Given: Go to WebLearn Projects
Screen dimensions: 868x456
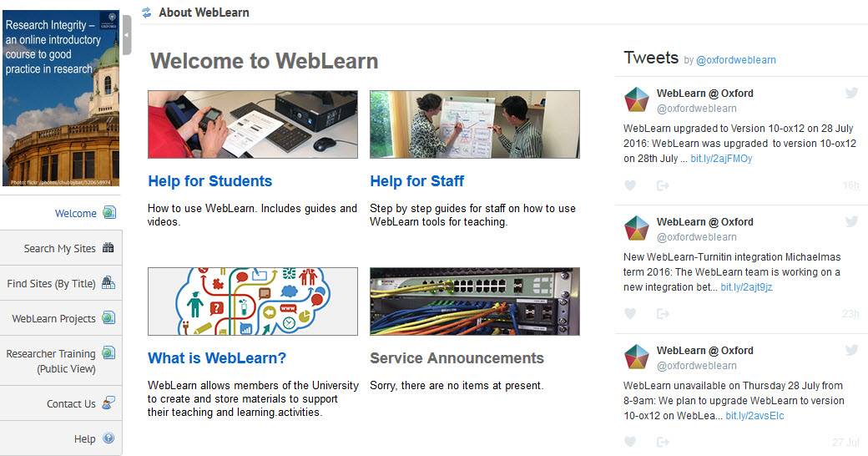Looking at the screenshot, I should (x=54, y=318).
